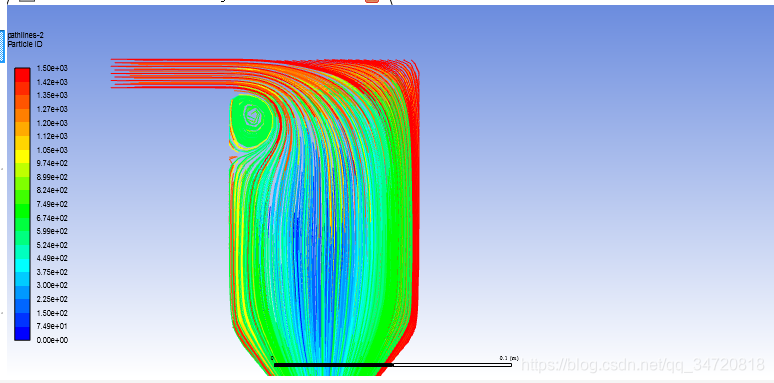
Task: Click the cyan band of the colorbar
Action: pos(22,266)
